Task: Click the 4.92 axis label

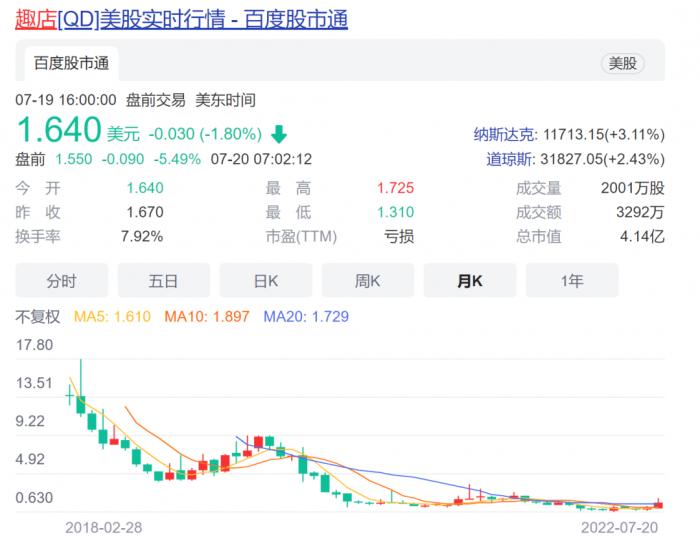Action: point(30,459)
